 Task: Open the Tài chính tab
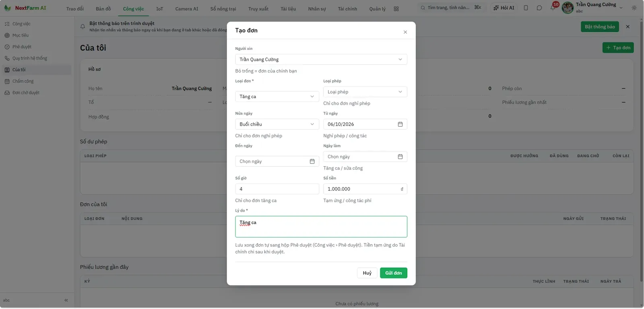click(347, 9)
